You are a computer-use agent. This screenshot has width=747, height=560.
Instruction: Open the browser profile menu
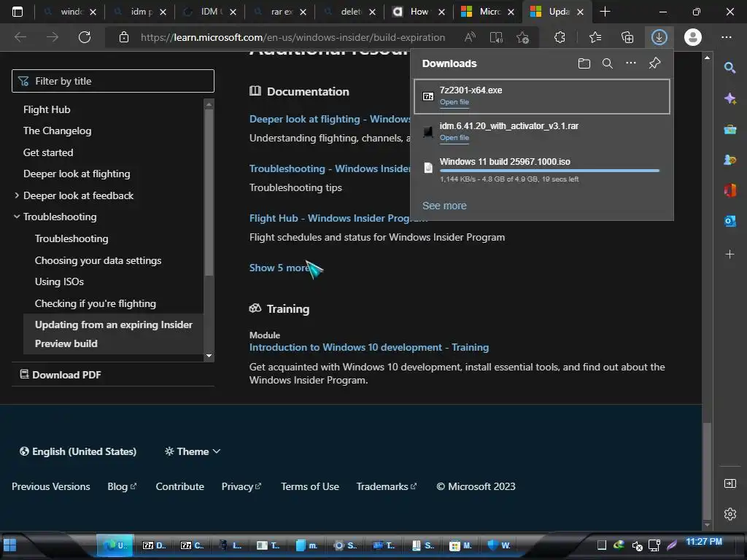[693, 37]
